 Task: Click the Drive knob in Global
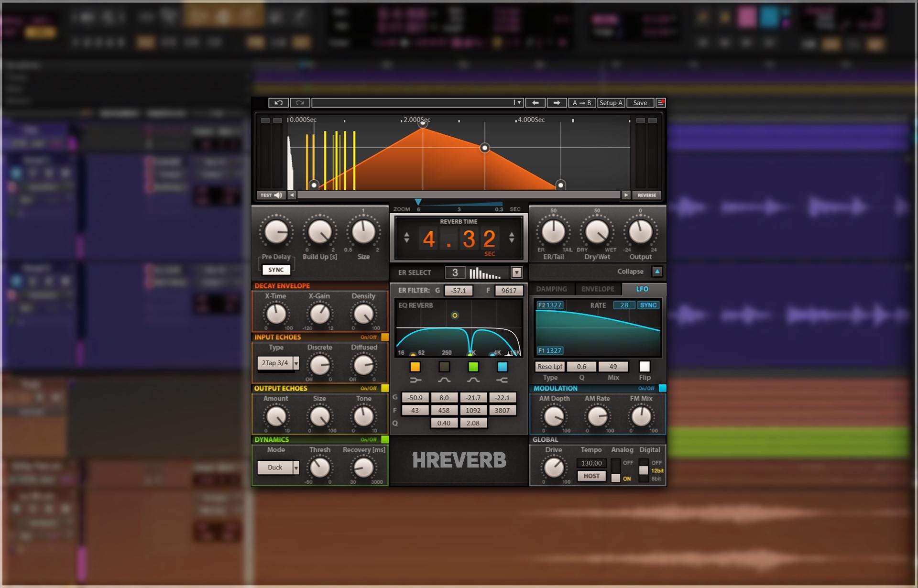pyautogui.click(x=554, y=468)
